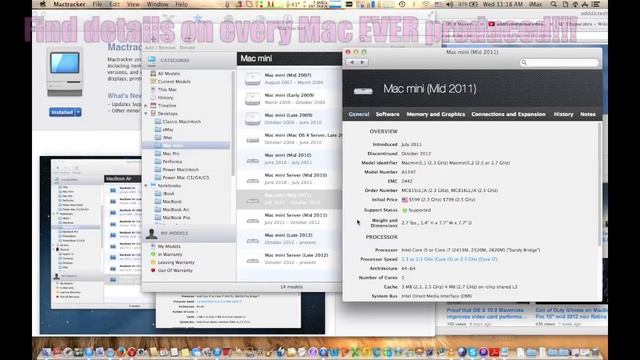Select MacBook in the Notebooks group
Viewport: 640px width, 360px height.
click(172, 202)
